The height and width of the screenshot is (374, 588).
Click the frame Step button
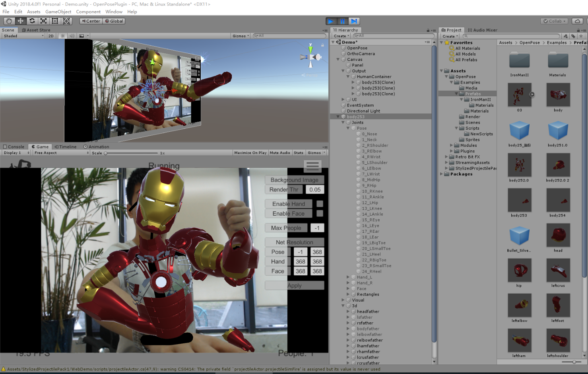pos(353,21)
